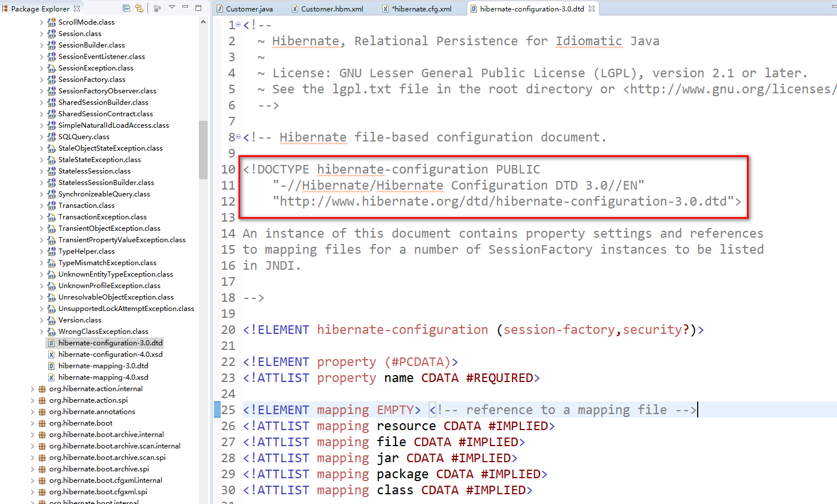Image resolution: width=837 pixels, height=504 pixels.
Task: Click the SessionEventListener.class file icon
Action: pos(51,57)
